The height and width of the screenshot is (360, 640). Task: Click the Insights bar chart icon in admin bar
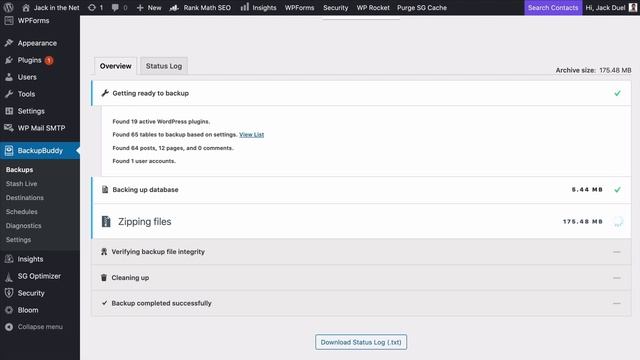click(x=244, y=7)
